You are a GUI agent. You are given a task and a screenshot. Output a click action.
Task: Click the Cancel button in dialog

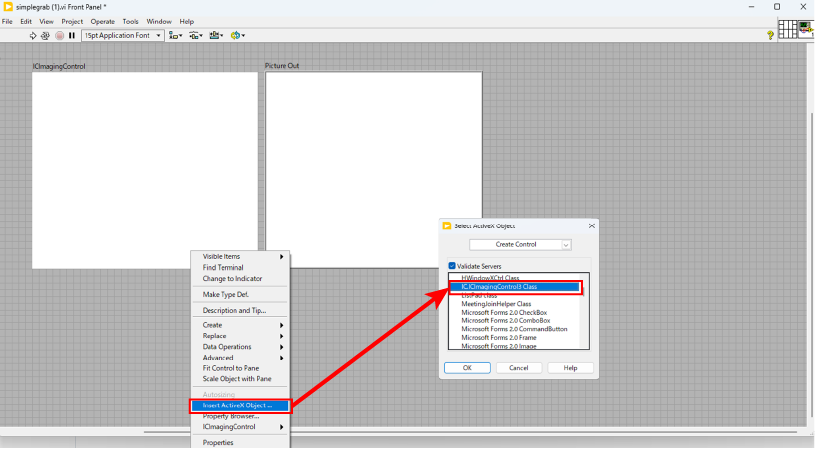pyautogui.click(x=518, y=368)
